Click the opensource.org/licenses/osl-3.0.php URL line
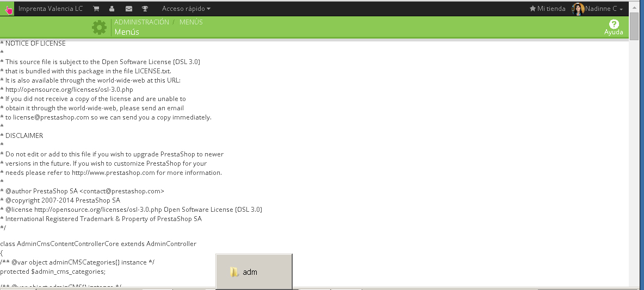This screenshot has width=644, height=290. pyautogui.click(x=66, y=90)
